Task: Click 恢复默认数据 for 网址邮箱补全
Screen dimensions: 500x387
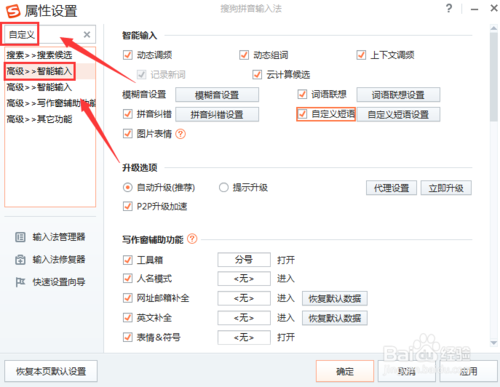Action: tap(335, 298)
